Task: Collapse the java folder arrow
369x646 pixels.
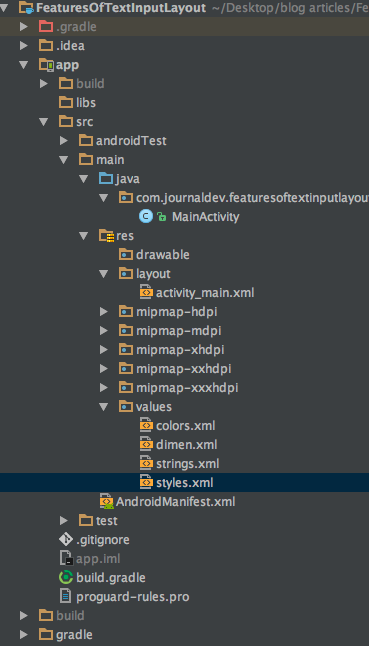Action: tap(84, 179)
